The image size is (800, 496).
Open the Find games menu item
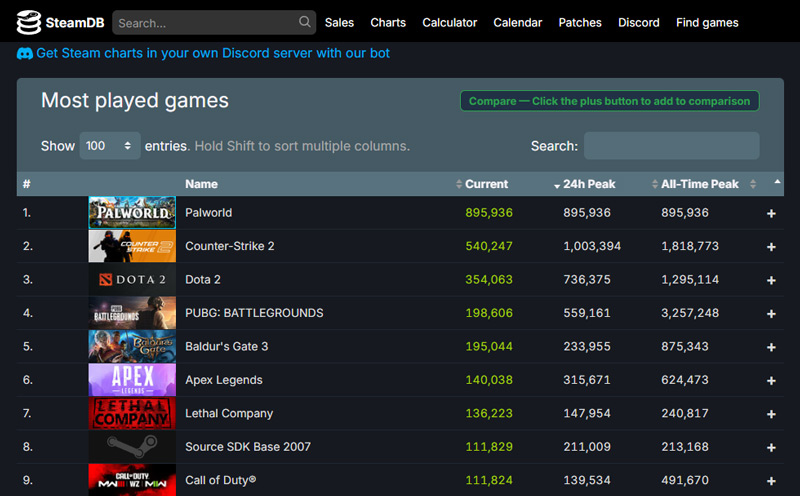[x=707, y=22]
